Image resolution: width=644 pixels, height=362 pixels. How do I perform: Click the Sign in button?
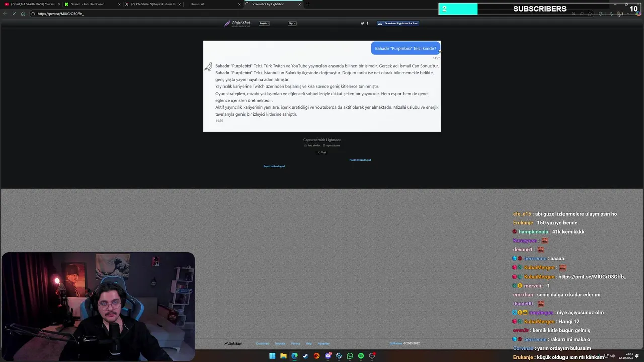(x=292, y=23)
